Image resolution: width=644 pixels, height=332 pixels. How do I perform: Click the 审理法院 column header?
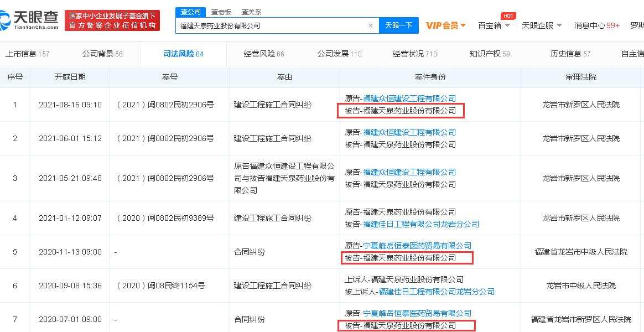(x=581, y=77)
